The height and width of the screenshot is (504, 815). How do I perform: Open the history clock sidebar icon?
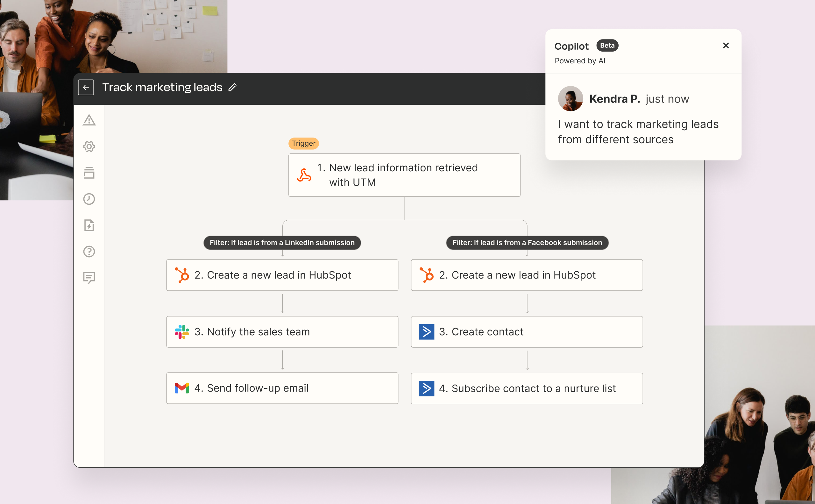click(x=89, y=199)
